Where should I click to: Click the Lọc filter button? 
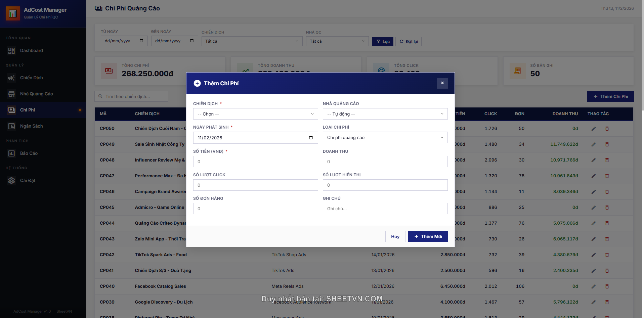382,41
